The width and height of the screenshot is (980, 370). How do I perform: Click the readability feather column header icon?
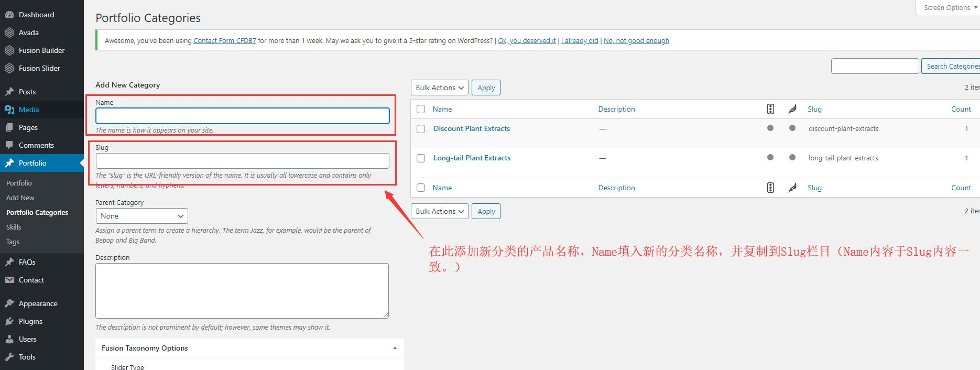point(792,109)
